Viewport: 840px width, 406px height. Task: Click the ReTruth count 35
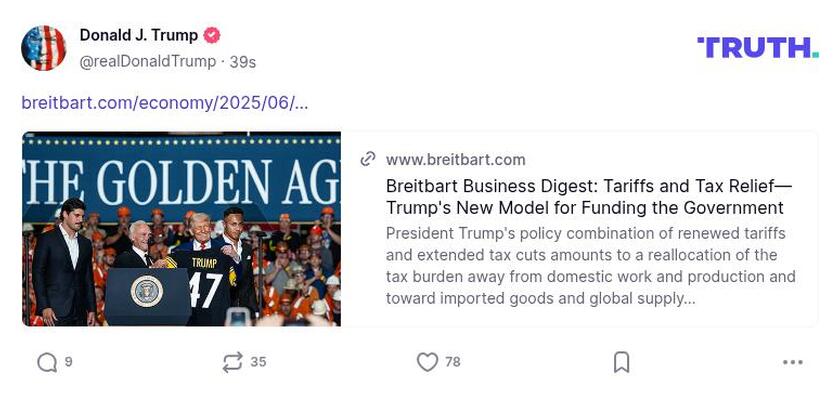tap(258, 362)
